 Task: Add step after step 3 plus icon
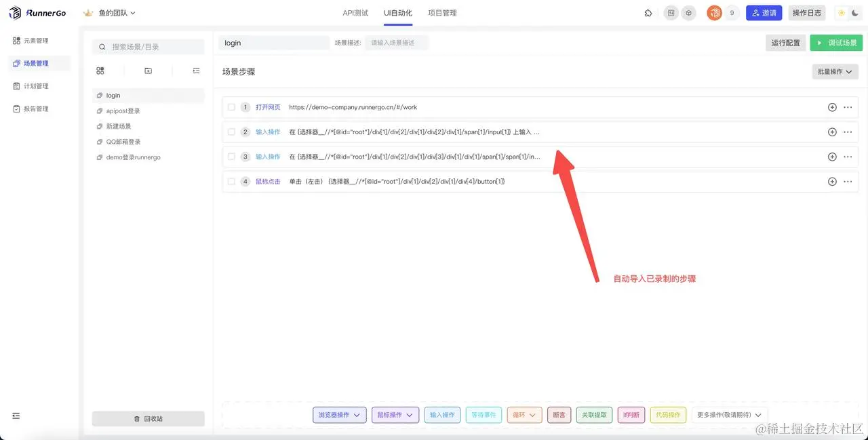[832, 157]
